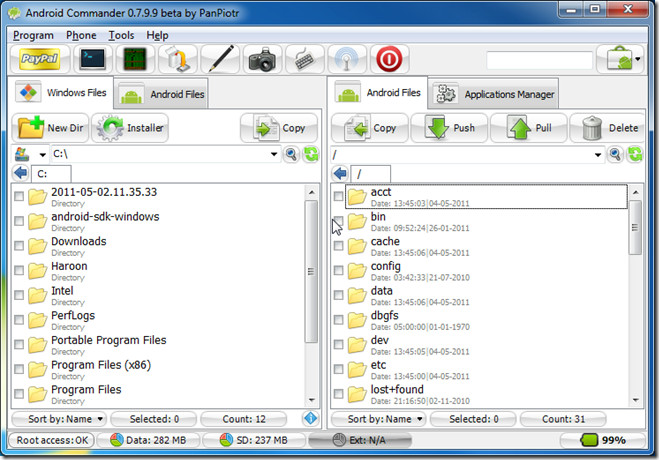Click the New Dir button
The width and height of the screenshot is (659, 460).
[50, 128]
